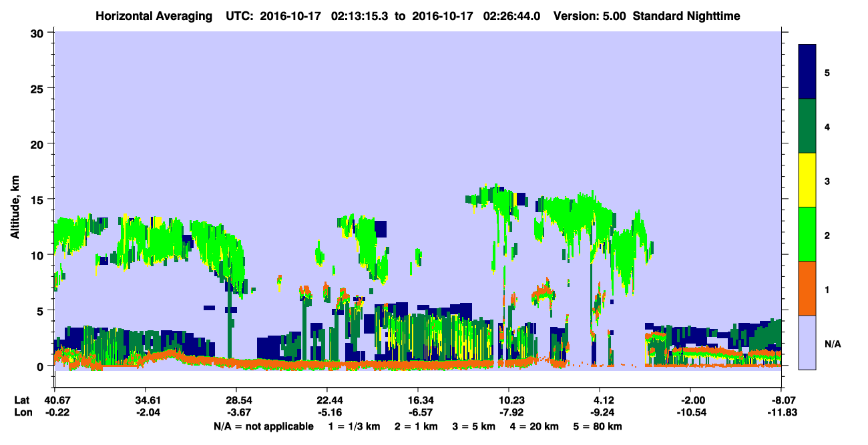Click the y-axis tick label 5
This screenshot has height=445, width=868.
42,310
